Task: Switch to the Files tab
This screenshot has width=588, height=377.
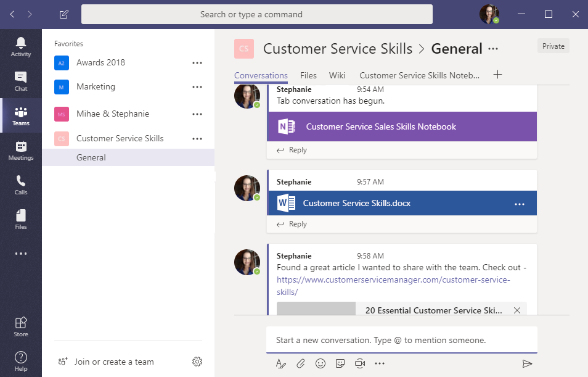Action: tap(308, 75)
